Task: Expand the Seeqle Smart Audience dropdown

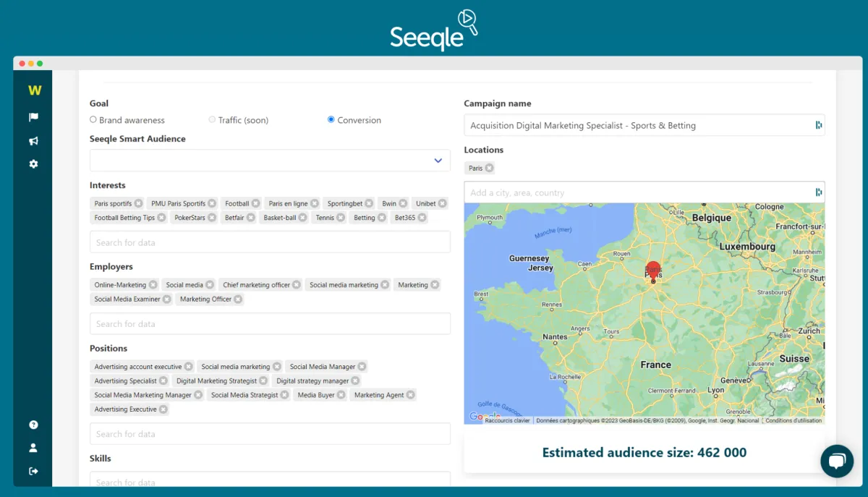Action: point(438,161)
